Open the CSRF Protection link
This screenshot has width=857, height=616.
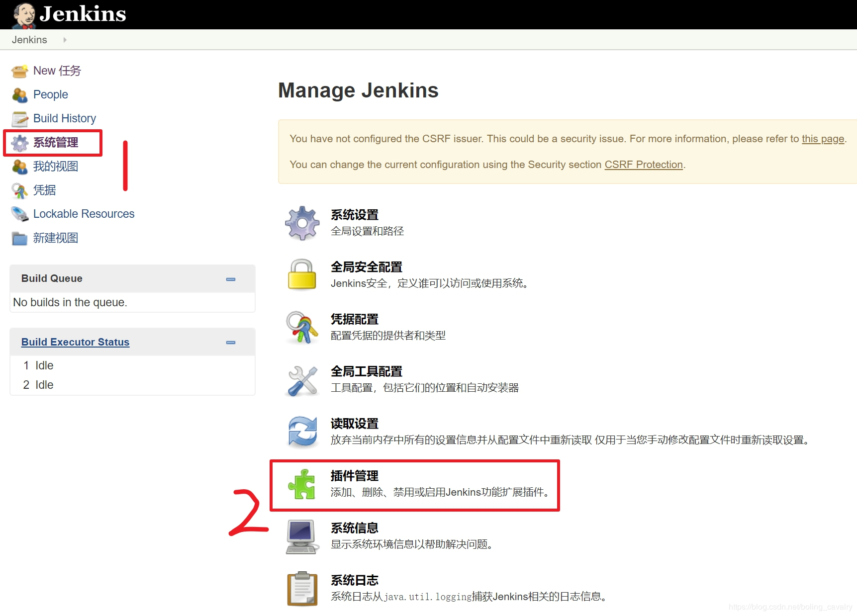tap(644, 165)
